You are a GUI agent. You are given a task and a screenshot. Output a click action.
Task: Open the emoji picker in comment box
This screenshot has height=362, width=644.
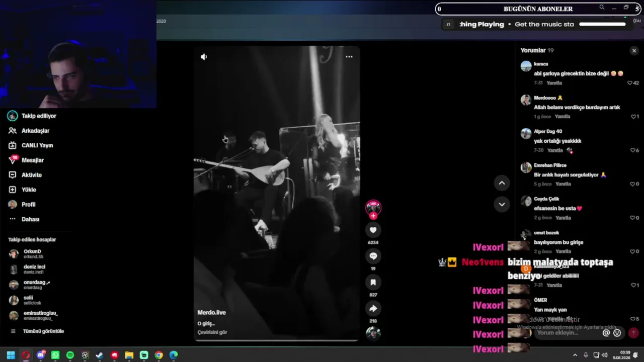point(617,333)
